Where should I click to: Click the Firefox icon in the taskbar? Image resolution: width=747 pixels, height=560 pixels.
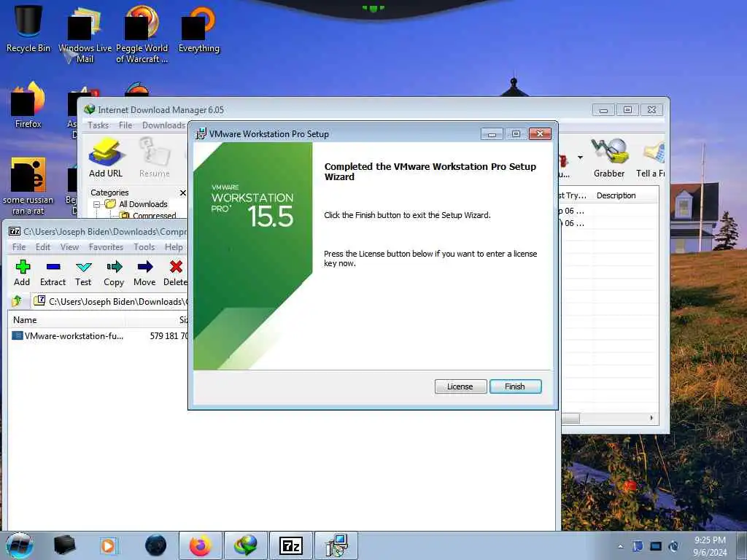[201, 545]
